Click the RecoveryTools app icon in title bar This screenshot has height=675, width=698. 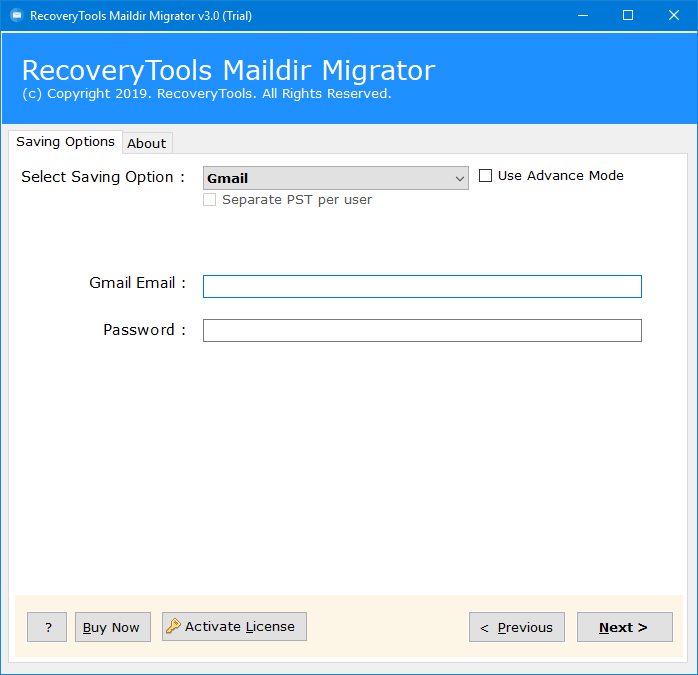click(16, 16)
